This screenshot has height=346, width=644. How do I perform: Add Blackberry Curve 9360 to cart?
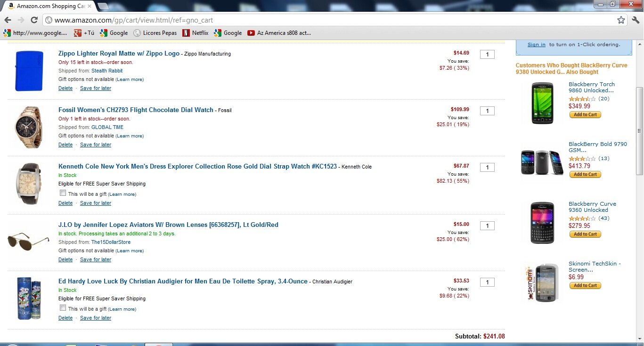(585, 234)
